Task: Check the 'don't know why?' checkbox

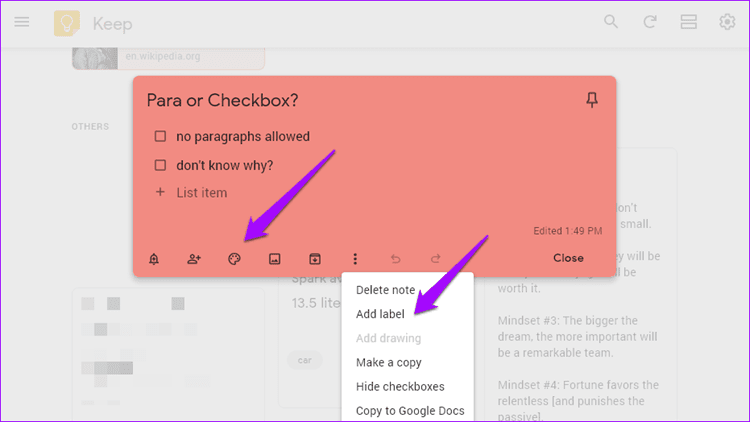Action: [x=160, y=165]
